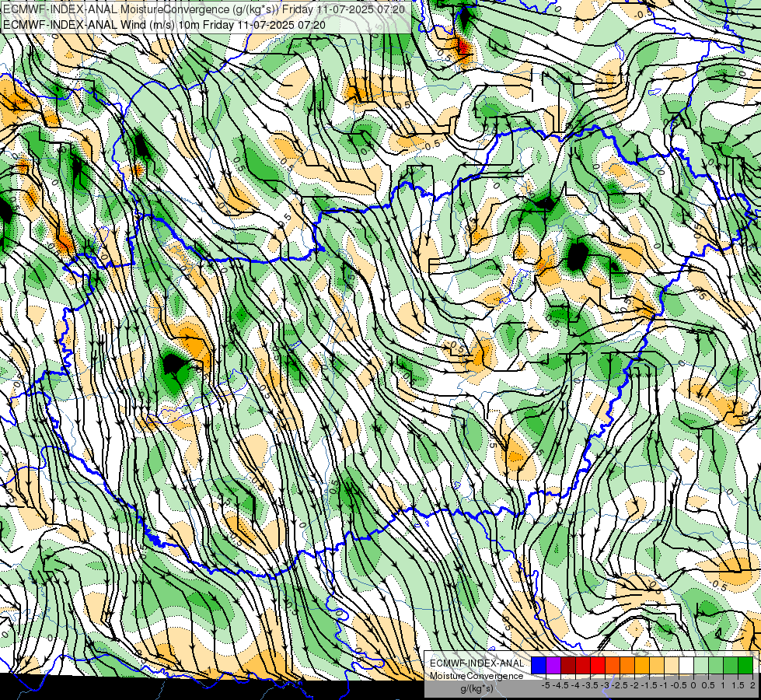761x700 pixels.
Task: Pick legend swatch between -3.5 and -3
Action: click(598, 665)
